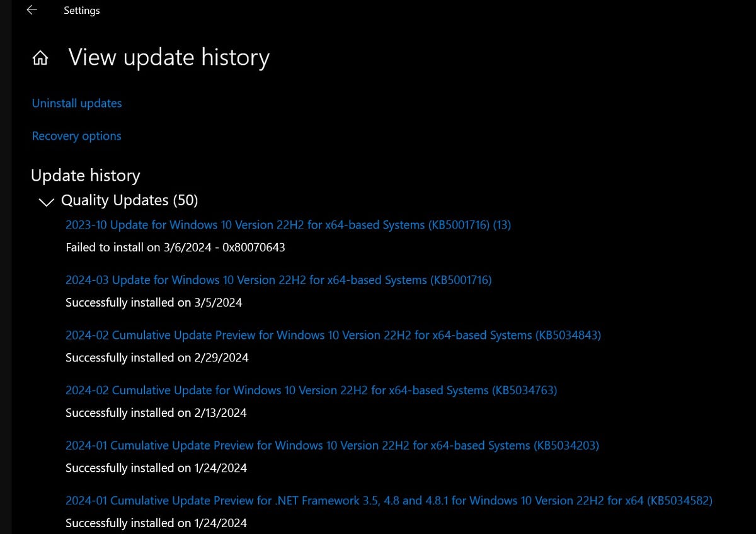Click the error code 0x80070643 text

255,247
